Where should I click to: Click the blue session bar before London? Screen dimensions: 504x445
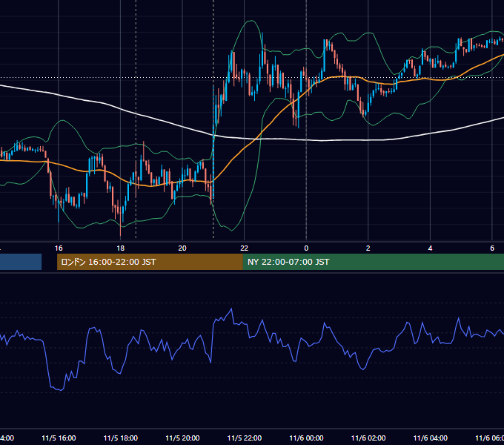21,262
